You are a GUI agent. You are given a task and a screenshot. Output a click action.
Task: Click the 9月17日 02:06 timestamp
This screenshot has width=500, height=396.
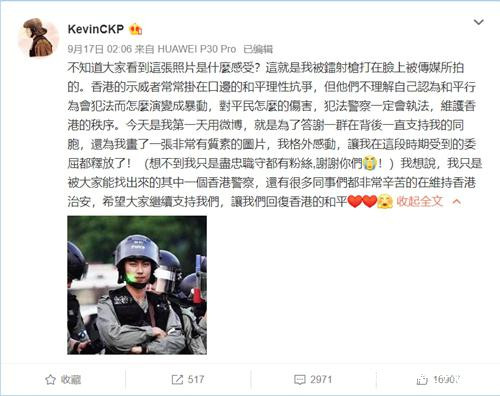pyautogui.click(x=100, y=49)
